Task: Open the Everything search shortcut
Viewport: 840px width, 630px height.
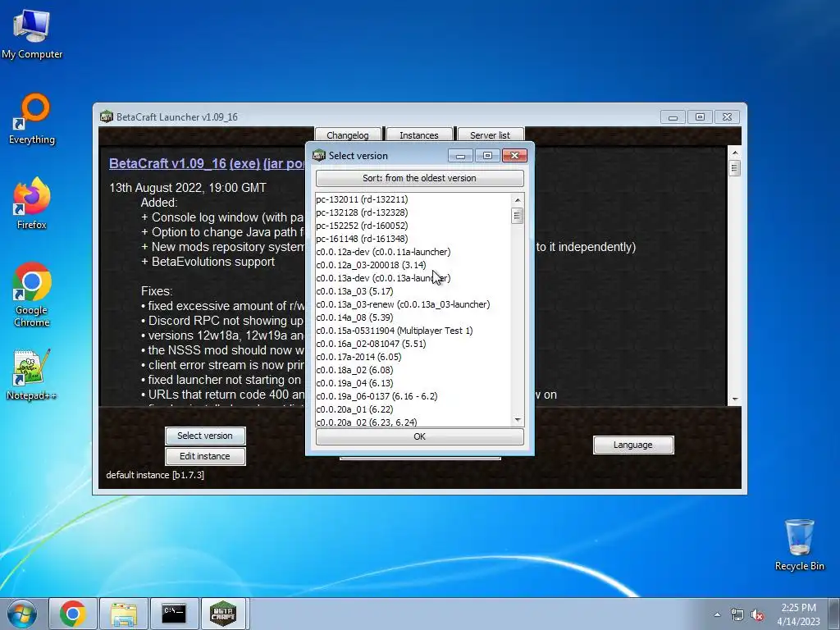Action: 32,120
